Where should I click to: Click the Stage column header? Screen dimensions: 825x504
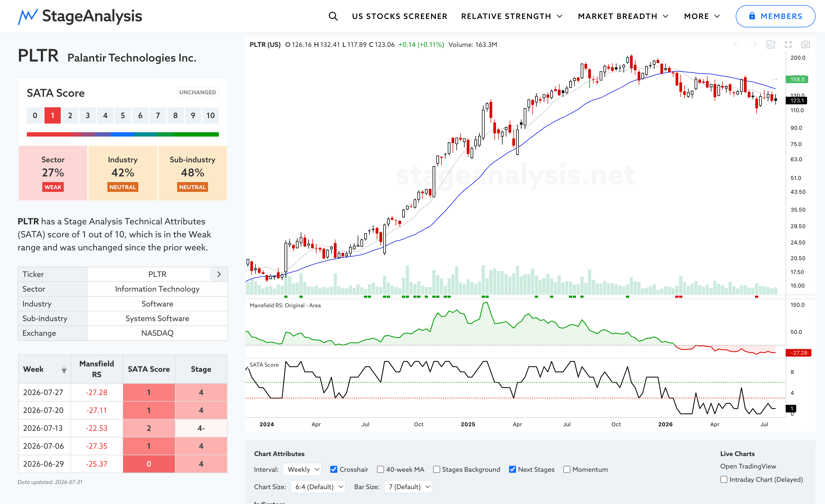201,369
